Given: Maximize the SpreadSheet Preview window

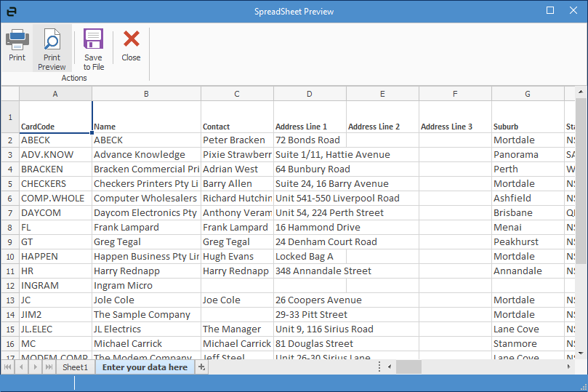Looking at the screenshot, I should [x=550, y=11].
